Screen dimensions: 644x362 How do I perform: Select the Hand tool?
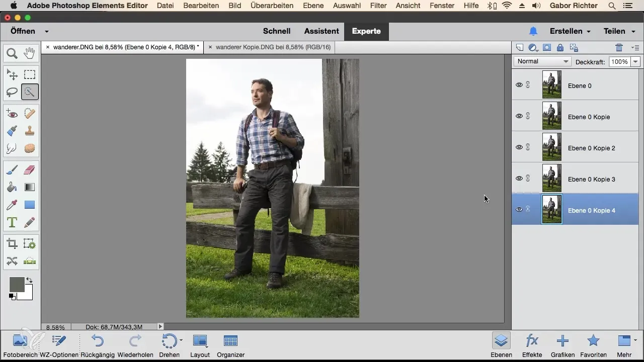[30, 53]
